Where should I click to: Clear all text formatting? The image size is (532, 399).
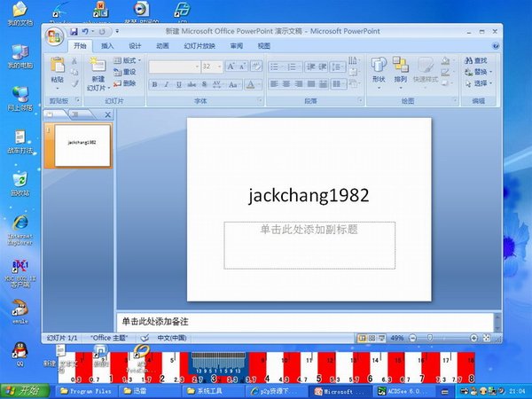[x=256, y=66]
